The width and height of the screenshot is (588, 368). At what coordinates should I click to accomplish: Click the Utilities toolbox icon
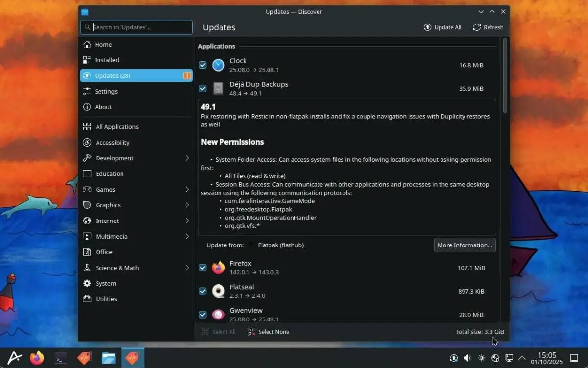tap(87, 299)
